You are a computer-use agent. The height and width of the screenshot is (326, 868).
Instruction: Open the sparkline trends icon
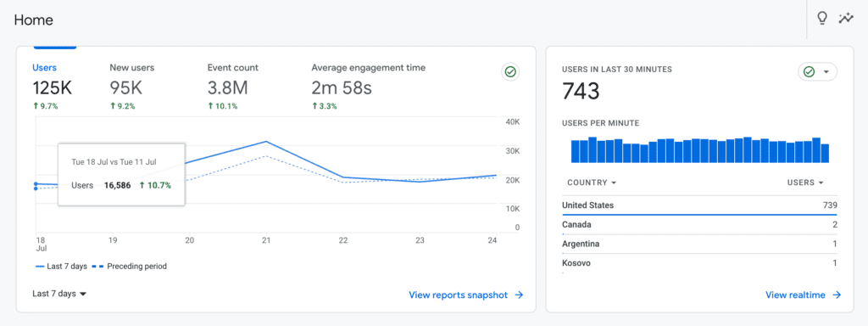[x=846, y=19]
